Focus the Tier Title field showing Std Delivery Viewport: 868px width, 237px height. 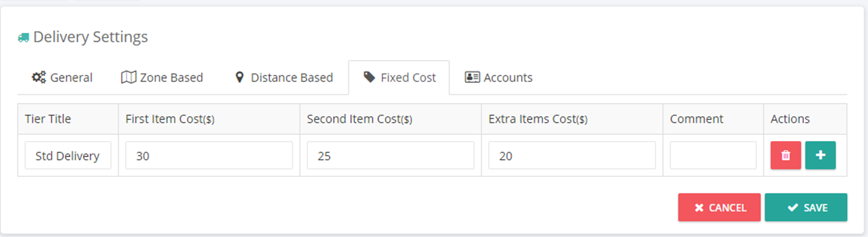[68, 155]
